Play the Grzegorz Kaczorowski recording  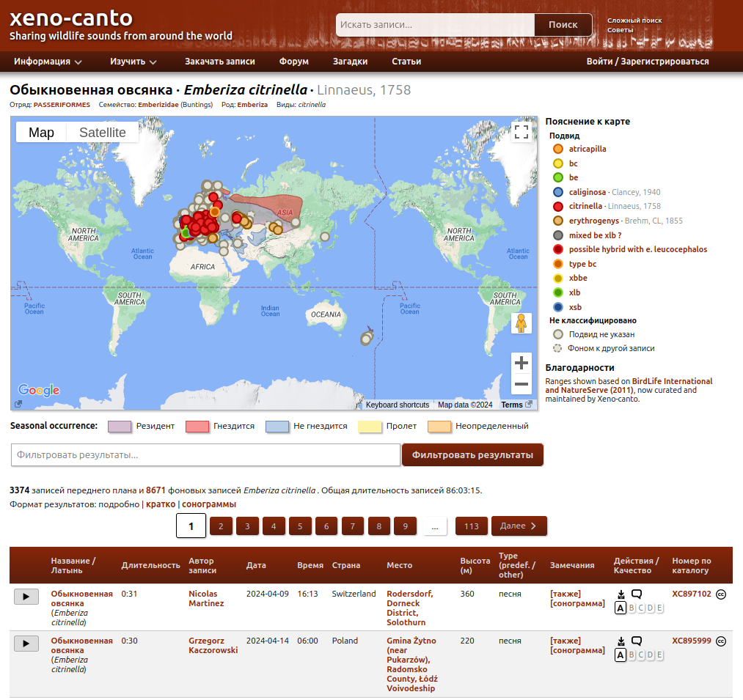coord(26,644)
